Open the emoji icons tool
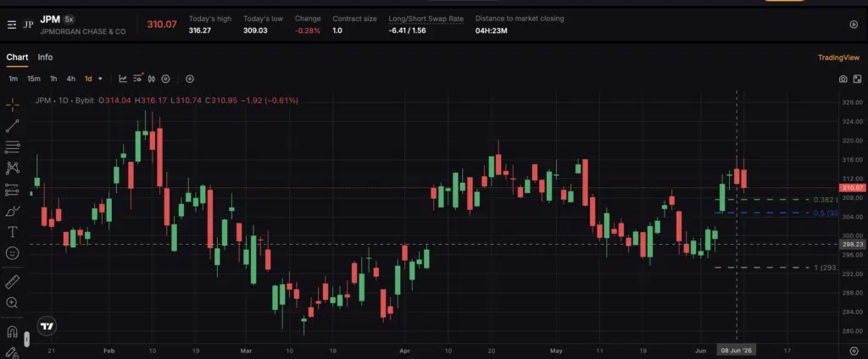Viewport: 868px width, 359px height. click(x=12, y=253)
